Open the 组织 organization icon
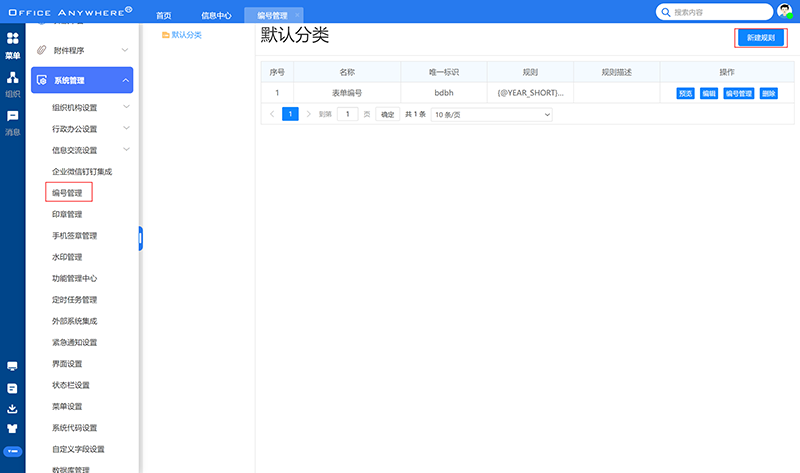This screenshot has width=800, height=473. click(13, 77)
